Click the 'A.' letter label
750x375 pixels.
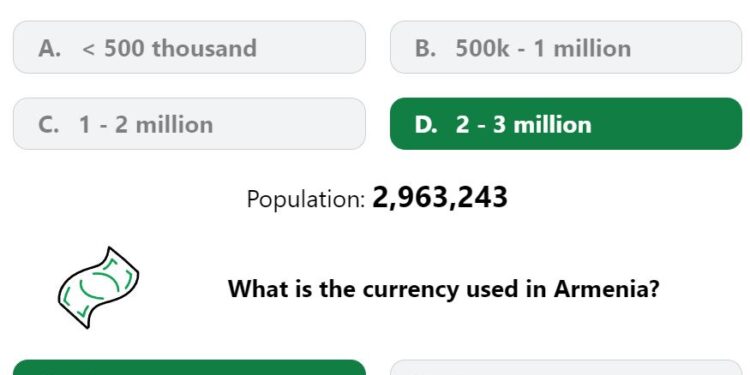50,48
